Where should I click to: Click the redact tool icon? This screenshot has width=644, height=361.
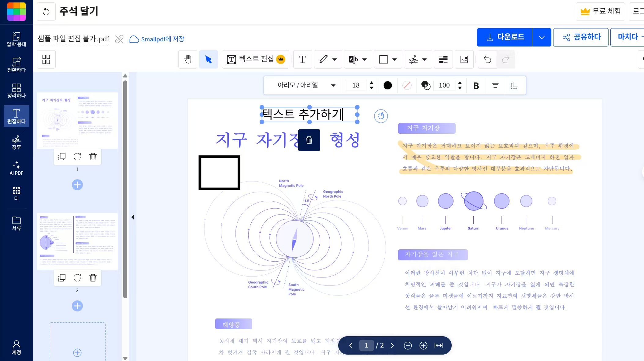[443, 59]
